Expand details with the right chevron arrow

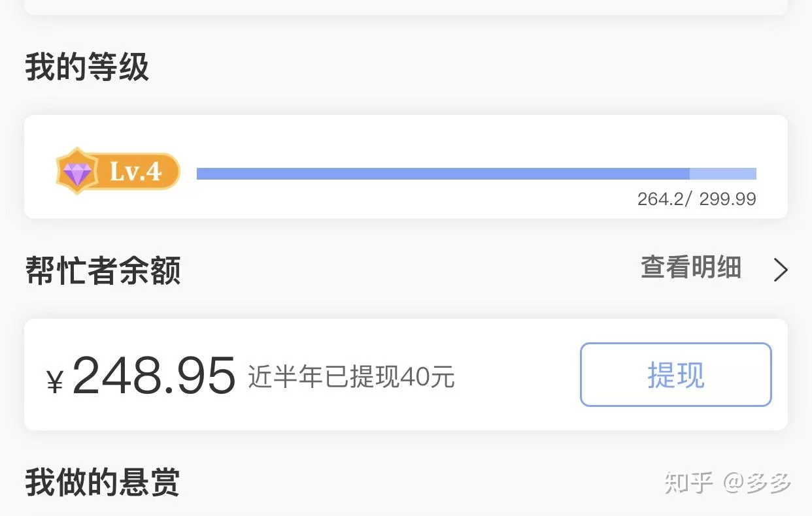pyautogui.click(x=780, y=270)
